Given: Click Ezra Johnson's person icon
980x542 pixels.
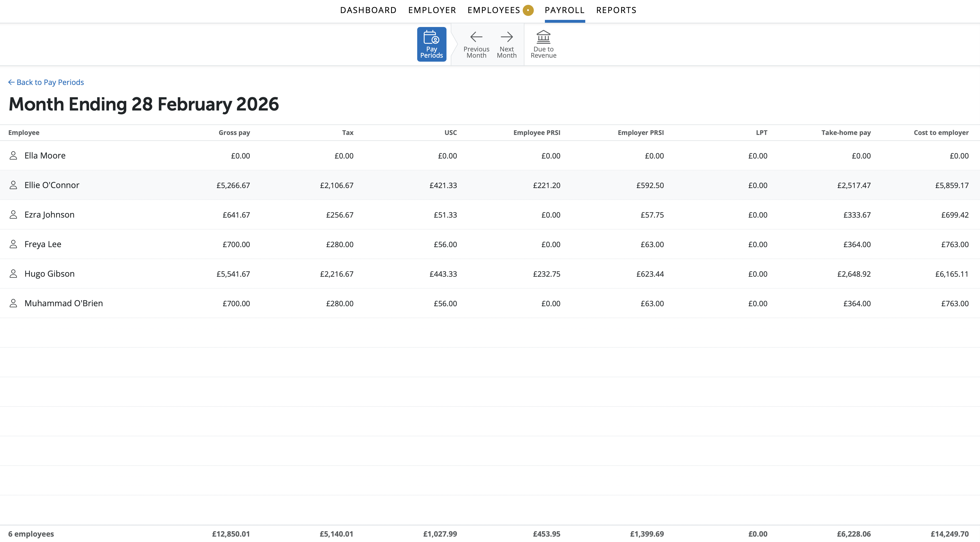Looking at the screenshot, I should point(13,215).
